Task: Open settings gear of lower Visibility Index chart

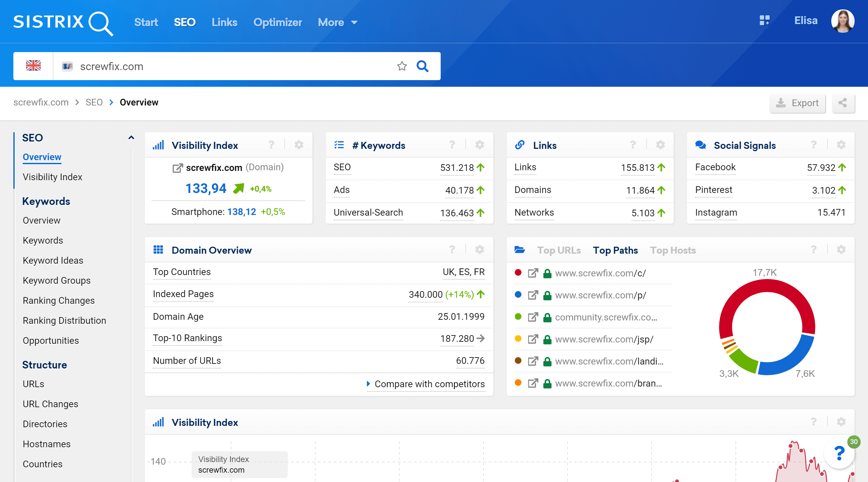Action: pos(841,422)
